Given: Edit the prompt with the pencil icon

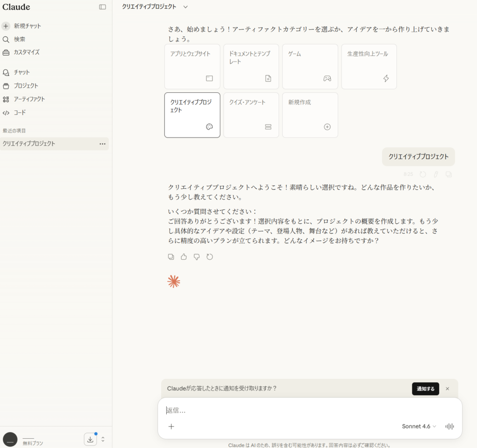Looking at the screenshot, I should (x=436, y=174).
